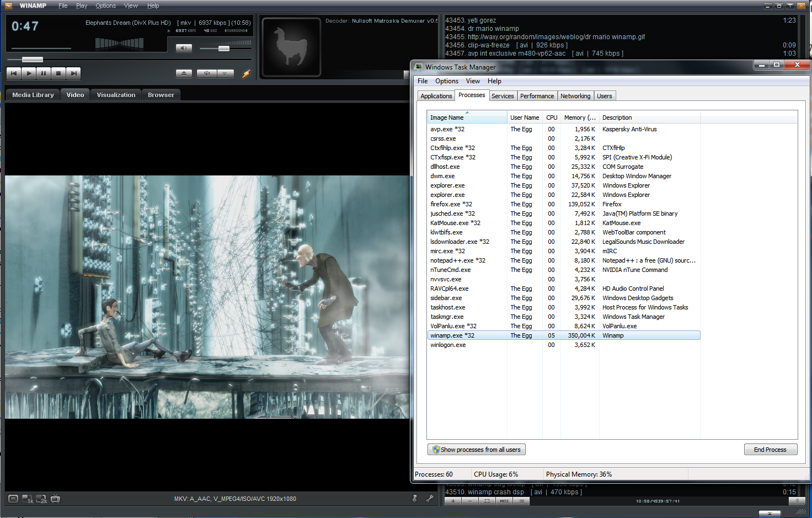Open Task Manager Applications tab
Image resolution: width=812 pixels, height=518 pixels.
tap(436, 96)
